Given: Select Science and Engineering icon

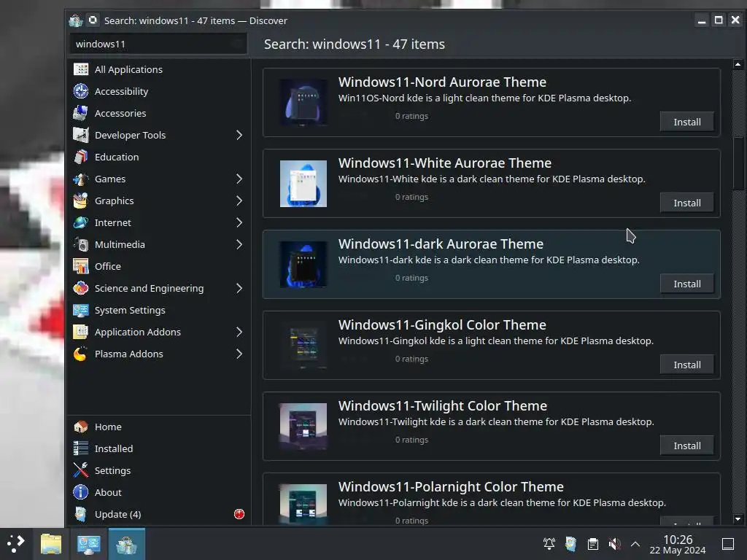Looking at the screenshot, I should [x=80, y=288].
